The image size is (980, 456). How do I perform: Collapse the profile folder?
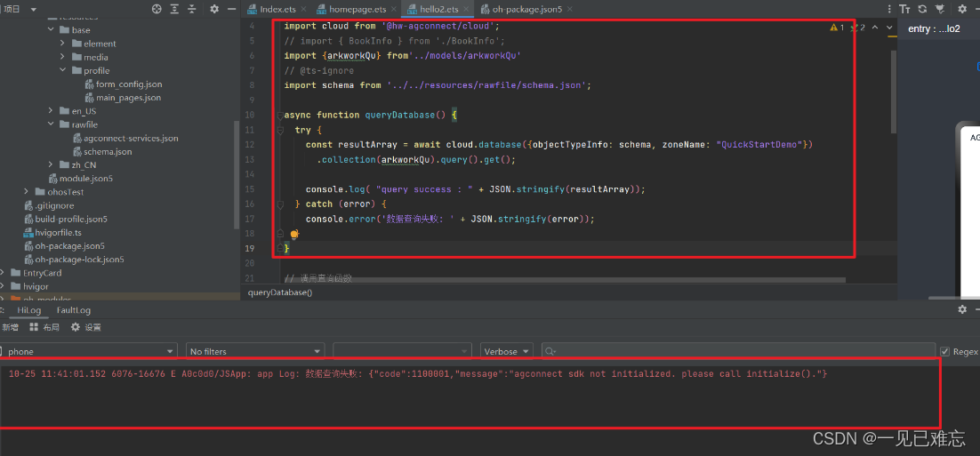tap(63, 70)
